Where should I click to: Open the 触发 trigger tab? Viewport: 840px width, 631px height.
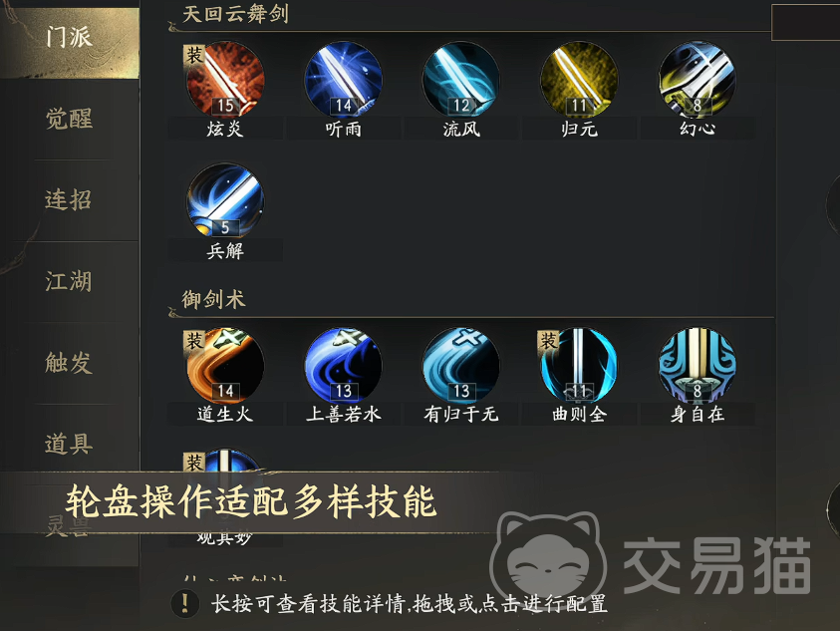click(x=70, y=363)
